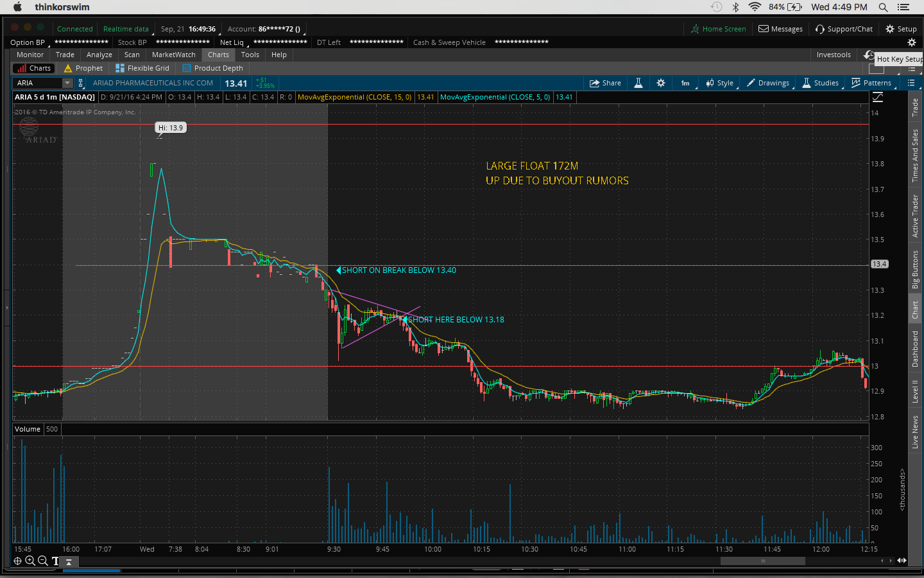Image resolution: width=924 pixels, height=578 pixels.
Task: Click the Realtime data status
Action: pyautogui.click(x=126, y=29)
